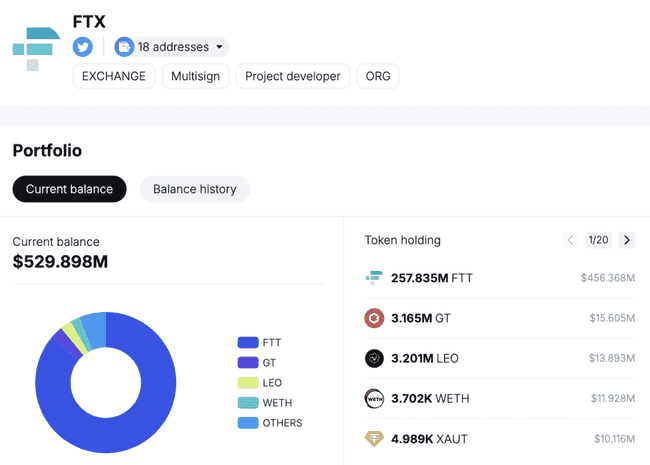Image resolution: width=650 pixels, height=465 pixels.
Task: Click the OTHERS legend color swatch
Action: 248,423
